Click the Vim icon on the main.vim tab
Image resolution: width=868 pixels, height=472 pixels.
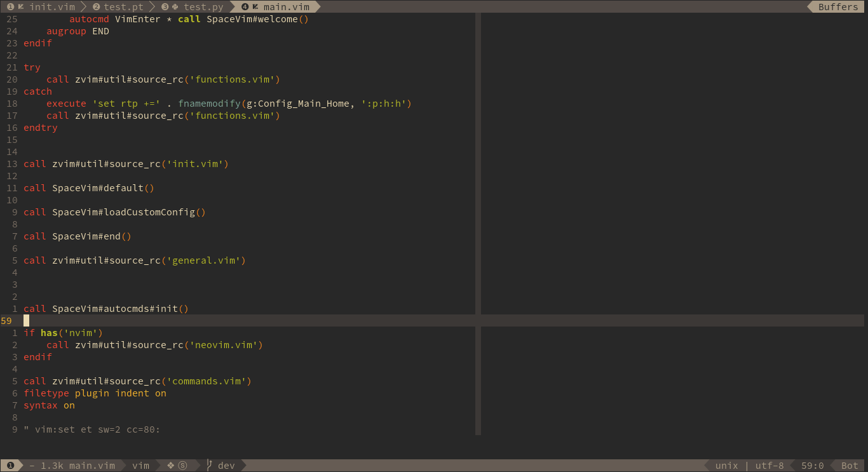tap(256, 6)
